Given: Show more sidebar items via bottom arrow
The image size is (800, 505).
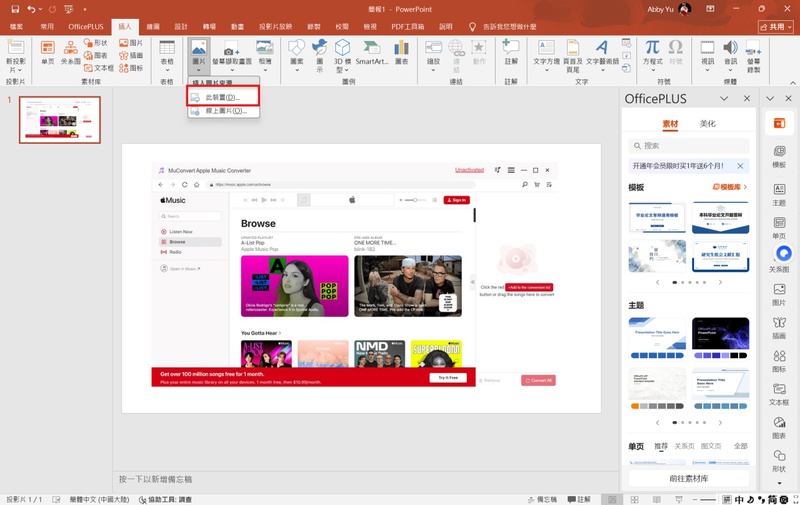Looking at the screenshot, I should (x=779, y=483).
